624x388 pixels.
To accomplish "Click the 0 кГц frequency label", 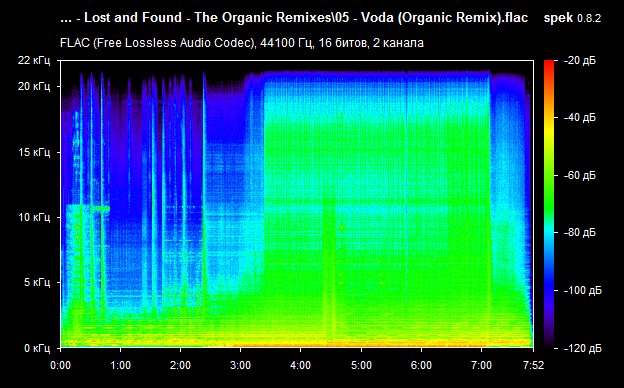I will pos(37,348).
